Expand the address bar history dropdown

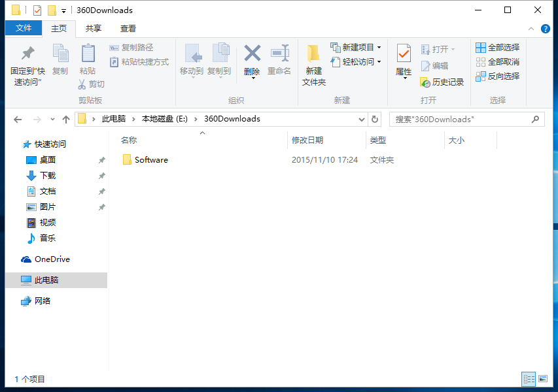click(362, 120)
